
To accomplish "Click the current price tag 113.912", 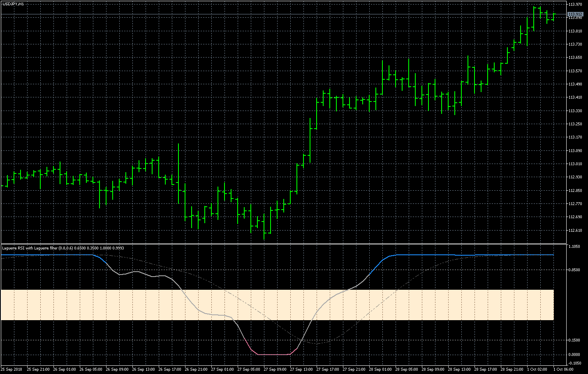I will 575,14.
